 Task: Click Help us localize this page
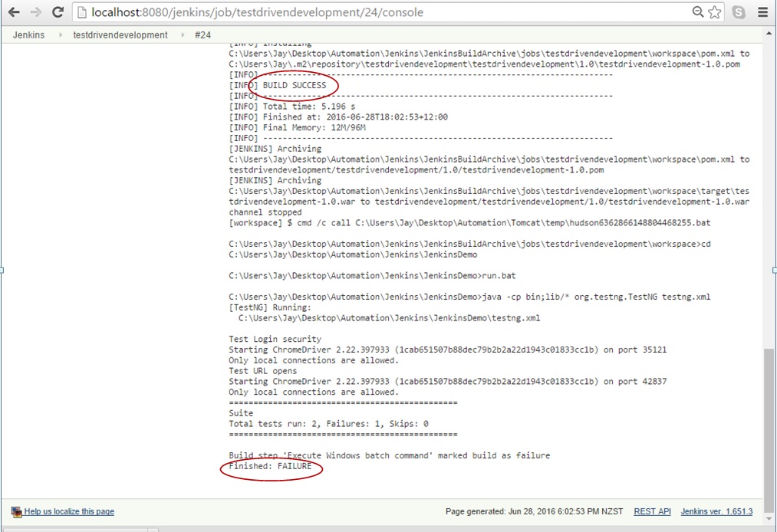(69, 511)
